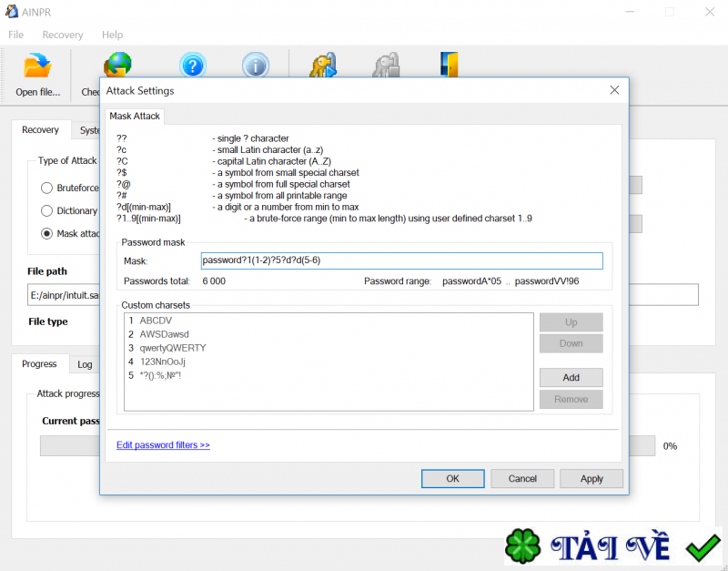
Task: Click the globe check-for-updates icon
Action: coord(117,65)
